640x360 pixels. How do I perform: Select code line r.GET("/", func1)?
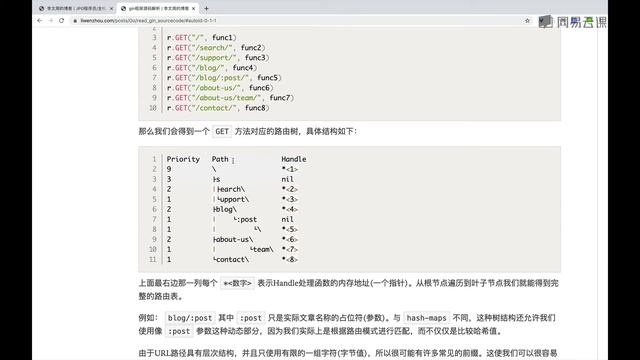[202, 38]
